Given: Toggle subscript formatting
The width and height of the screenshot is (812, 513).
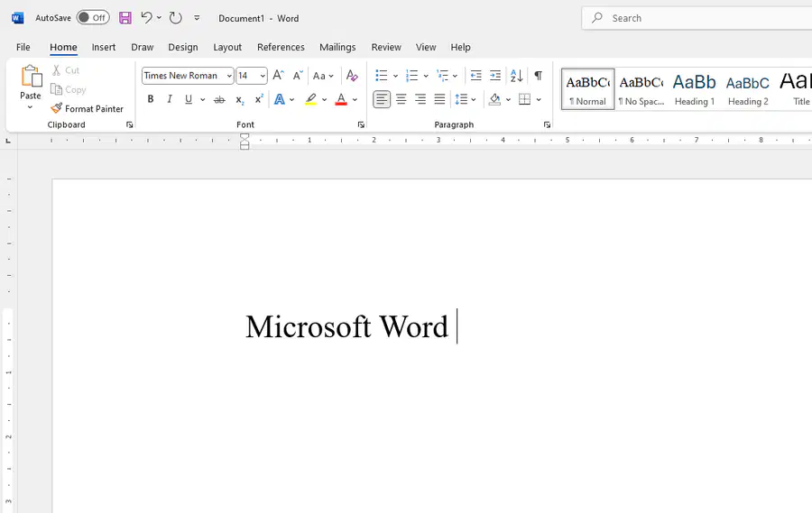Looking at the screenshot, I should (x=239, y=99).
